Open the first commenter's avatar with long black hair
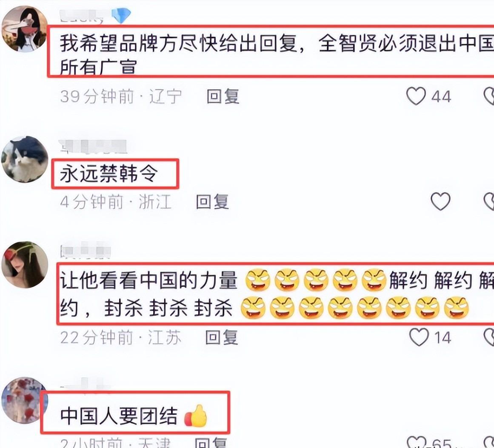The height and width of the screenshot is (448, 494). click(x=25, y=29)
